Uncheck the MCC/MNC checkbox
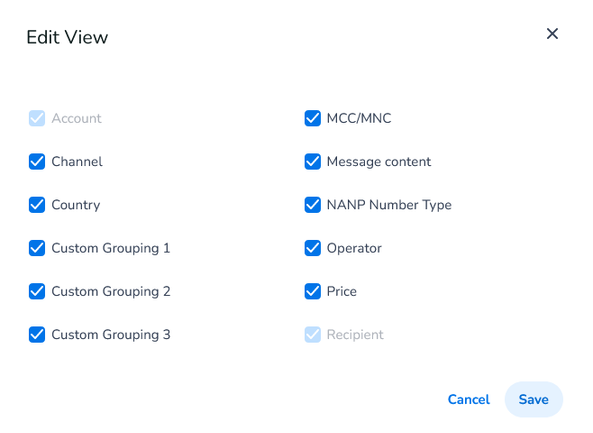The image size is (593, 433). coord(313,118)
